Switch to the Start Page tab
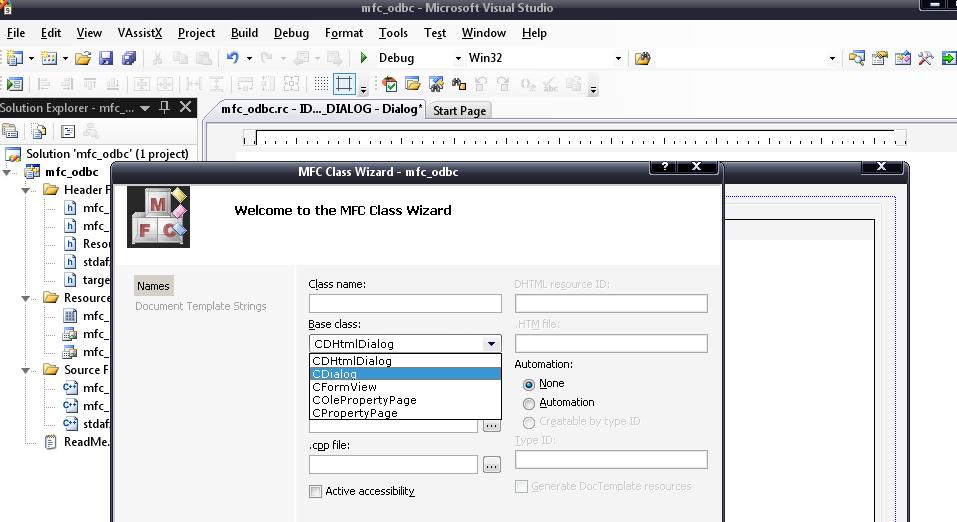This screenshot has width=957, height=522. pos(460,111)
